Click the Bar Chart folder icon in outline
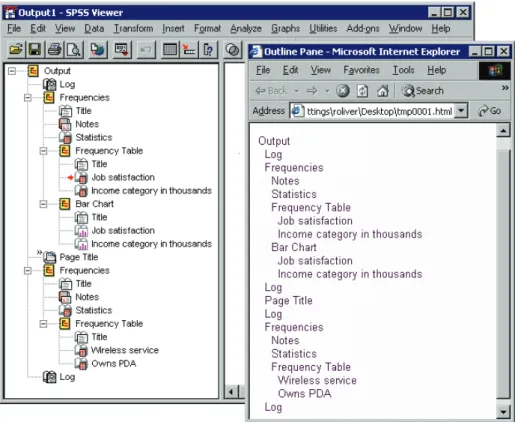This screenshot has height=422, width=515. coord(65,204)
